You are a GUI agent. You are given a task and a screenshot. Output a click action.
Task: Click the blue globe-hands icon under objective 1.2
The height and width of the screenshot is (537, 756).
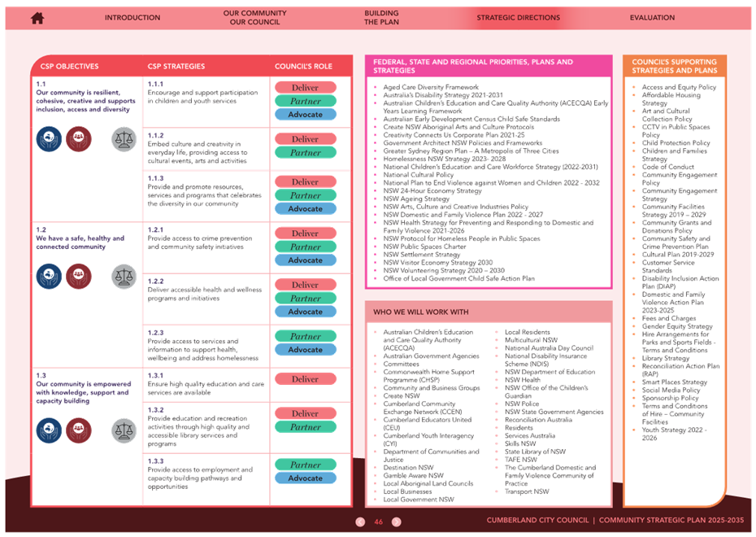point(49,277)
